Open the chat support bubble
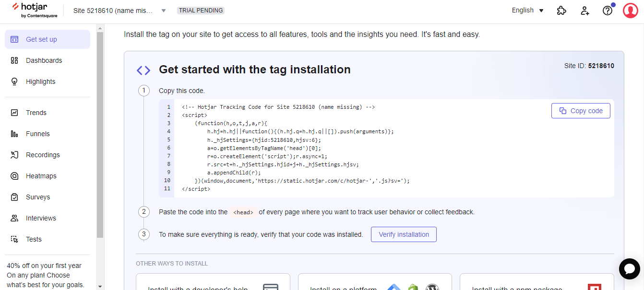This screenshot has height=290, width=644. click(629, 269)
